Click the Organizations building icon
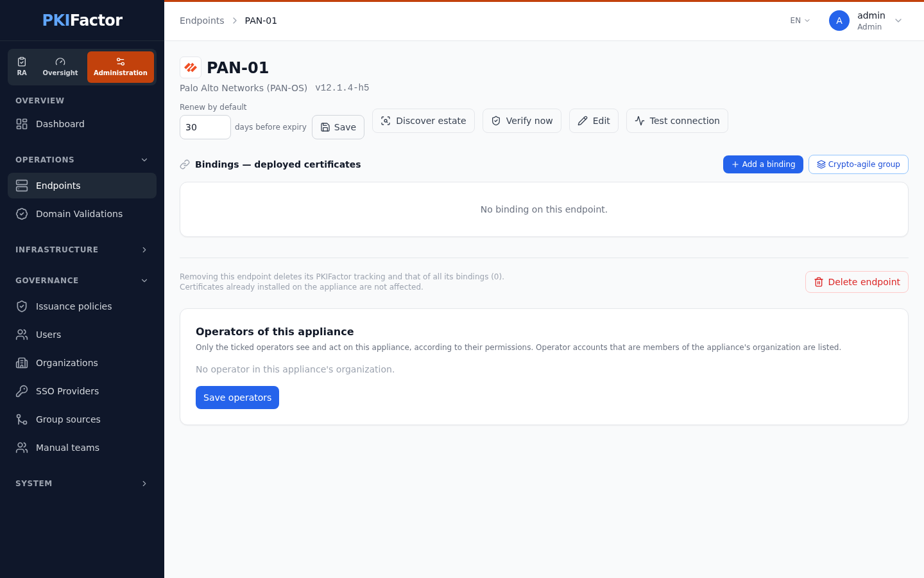Viewport: 924px width, 578px height. [22, 363]
